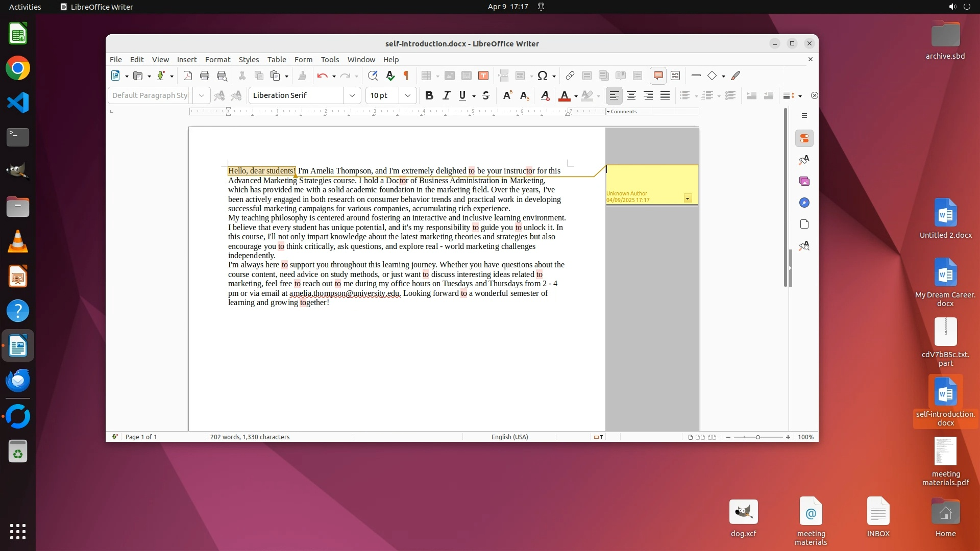Image resolution: width=980 pixels, height=551 pixels.
Task: Click Export as PDF icon
Action: [x=187, y=76]
